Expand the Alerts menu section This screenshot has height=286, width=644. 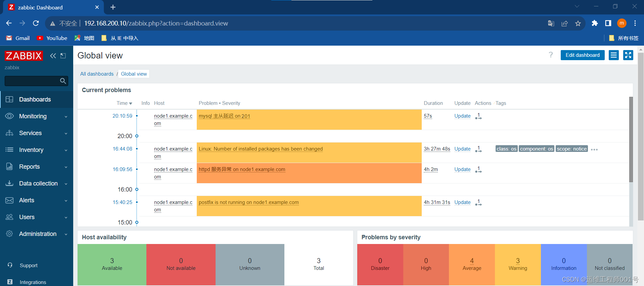click(37, 200)
